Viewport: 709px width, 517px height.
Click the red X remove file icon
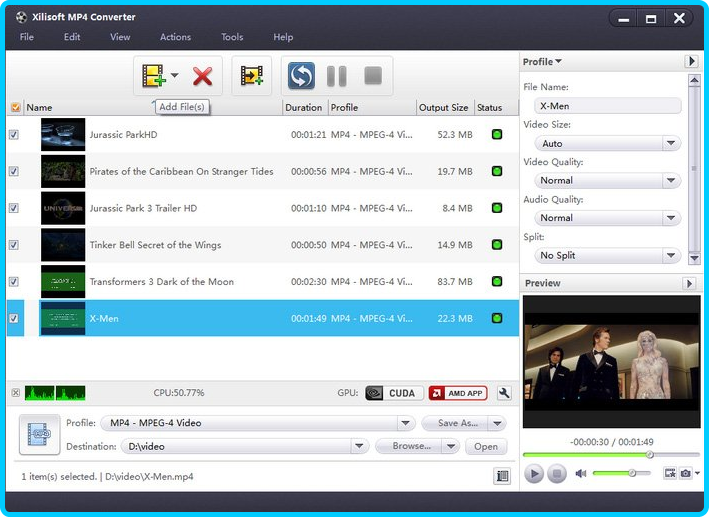coord(203,76)
